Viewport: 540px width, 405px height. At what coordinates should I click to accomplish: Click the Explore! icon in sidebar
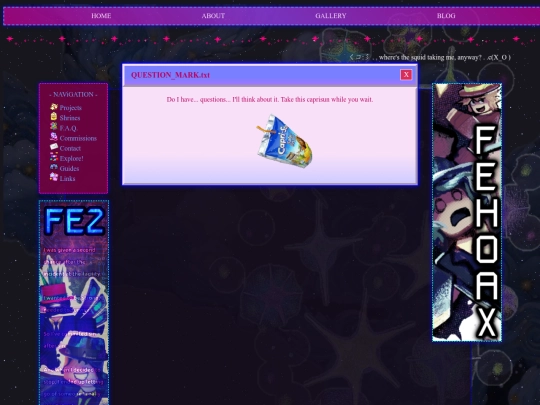(54, 157)
